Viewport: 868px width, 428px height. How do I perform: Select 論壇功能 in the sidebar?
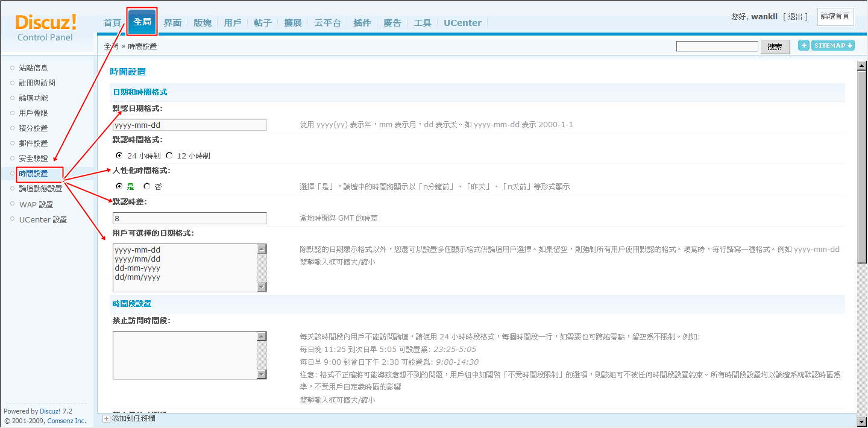33,98
